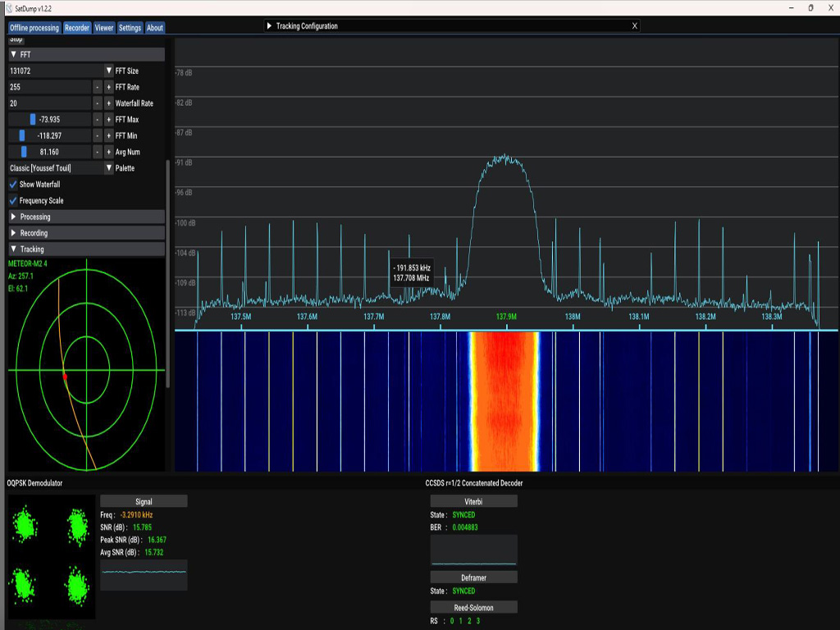Image resolution: width=840 pixels, height=630 pixels.
Task: Click the FFT Size value 131072
Action: (21, 71)
